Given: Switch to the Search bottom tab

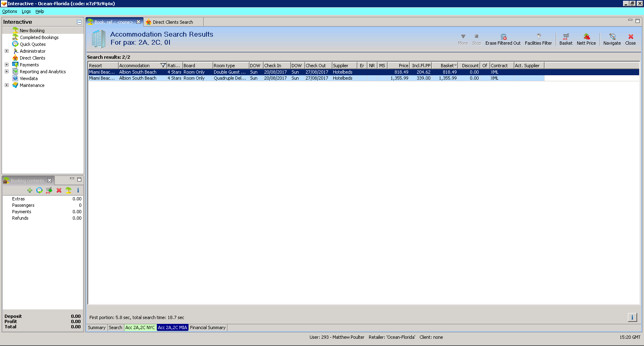Looking at the screenshot, I should tap(116, 327).
